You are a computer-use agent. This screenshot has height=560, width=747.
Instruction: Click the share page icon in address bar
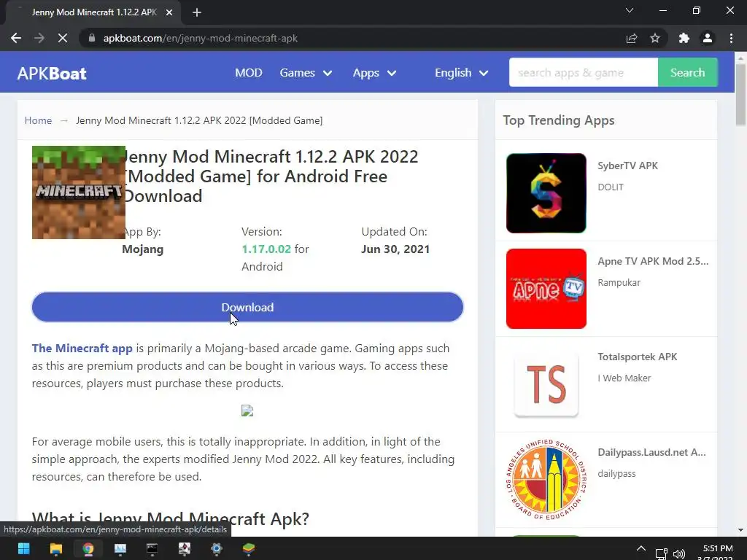pyautogui.click(x=632, y=38)
